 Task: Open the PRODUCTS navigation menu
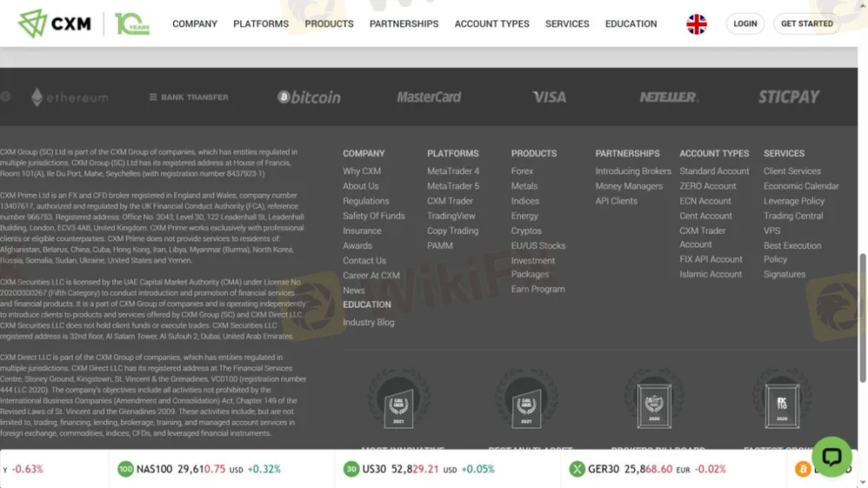pos(329,23)
